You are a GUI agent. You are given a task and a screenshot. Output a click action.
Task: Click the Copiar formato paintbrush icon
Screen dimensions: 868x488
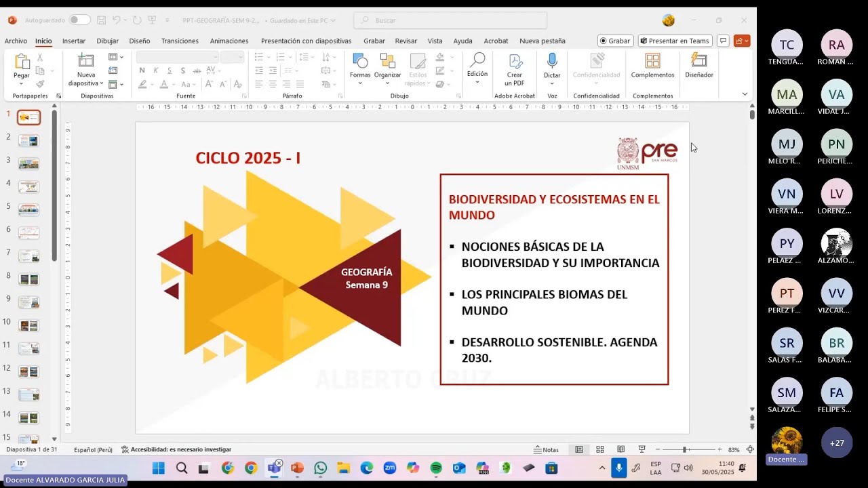tap(40, 84)
